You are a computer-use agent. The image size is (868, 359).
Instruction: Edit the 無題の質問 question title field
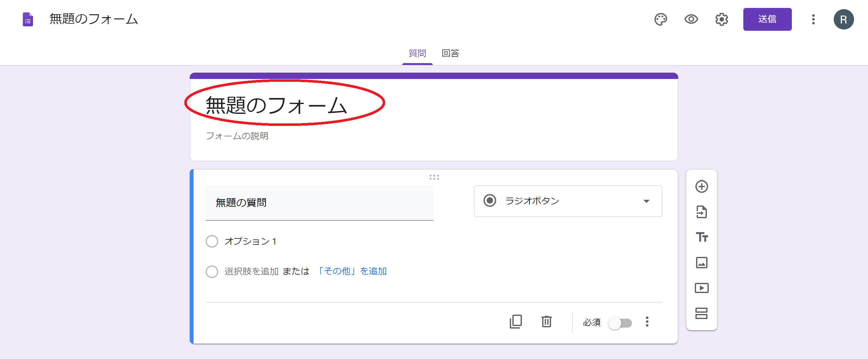pyautogui.click(x=319, y=203)
